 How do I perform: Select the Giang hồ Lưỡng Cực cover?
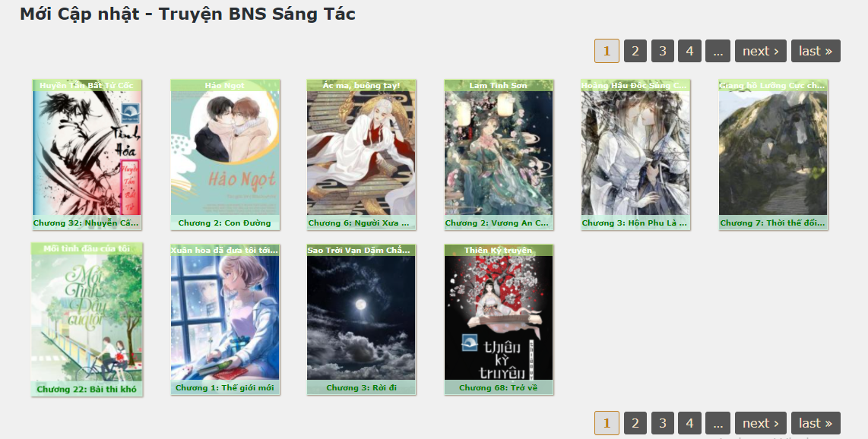(x=773, y=153)
